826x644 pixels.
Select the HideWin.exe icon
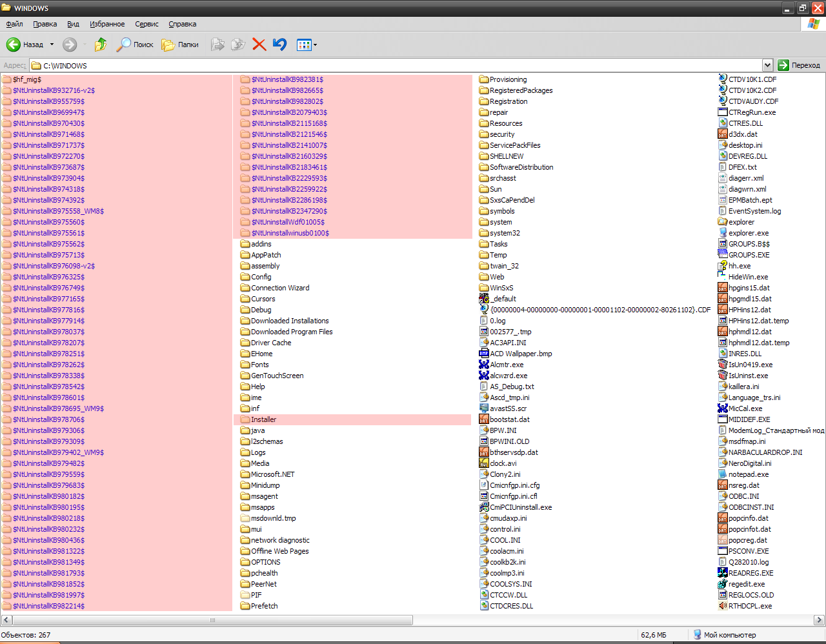coord(723,277)
